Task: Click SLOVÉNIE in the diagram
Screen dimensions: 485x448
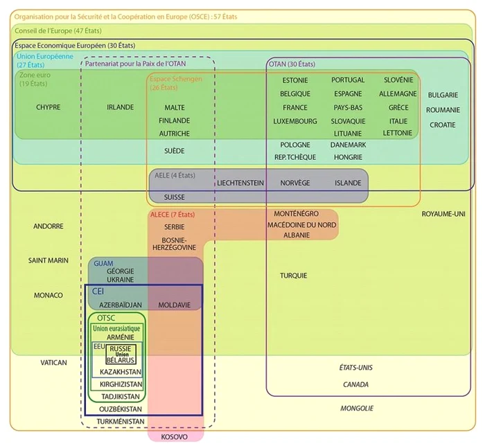Action: (398, 80)
